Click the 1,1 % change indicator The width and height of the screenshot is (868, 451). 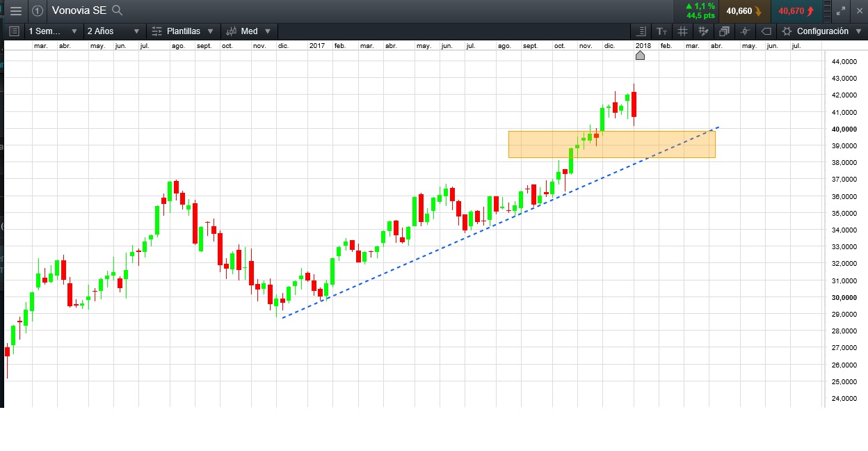[700, 6]
